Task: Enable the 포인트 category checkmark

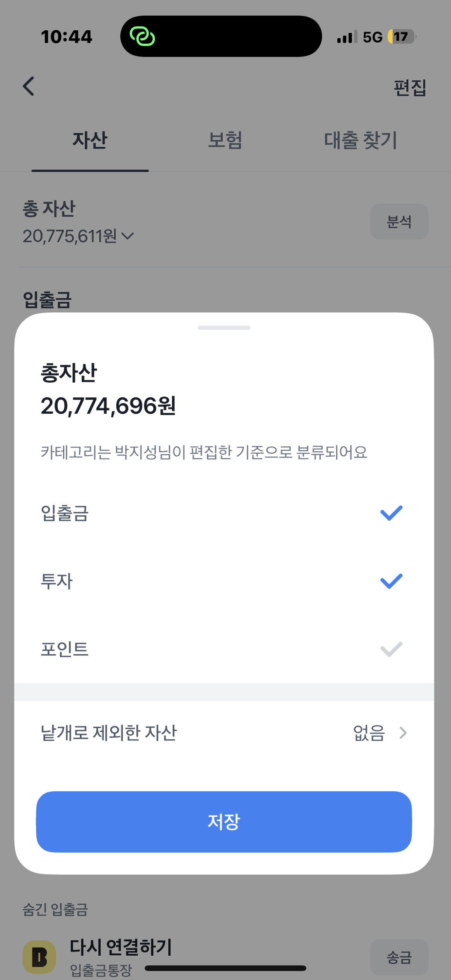Action: coord(391,649)
